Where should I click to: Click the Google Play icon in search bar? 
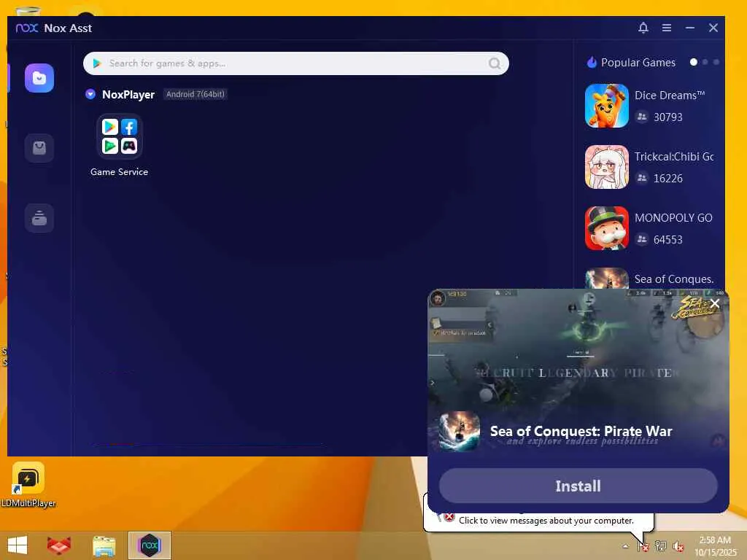(97, 63)
